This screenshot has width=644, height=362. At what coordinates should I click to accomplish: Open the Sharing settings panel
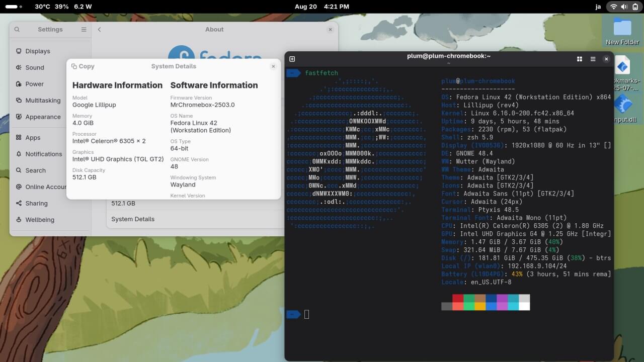coord(36,203)
